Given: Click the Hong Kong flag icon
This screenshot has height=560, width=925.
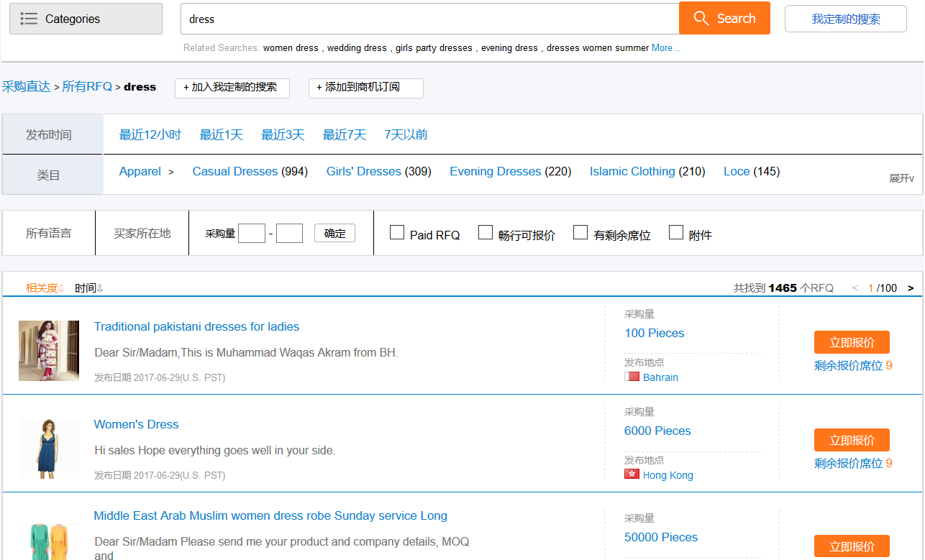Looking at the screenshot, I should pos(632,474).
